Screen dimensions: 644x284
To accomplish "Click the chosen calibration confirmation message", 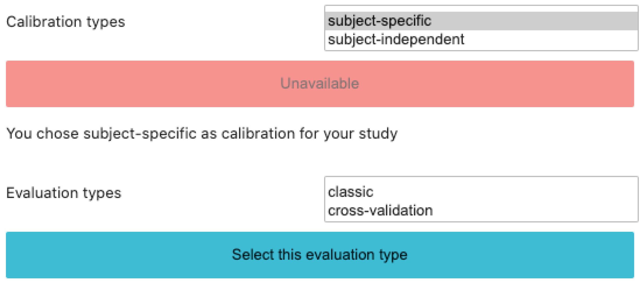I will coord(202,134).
